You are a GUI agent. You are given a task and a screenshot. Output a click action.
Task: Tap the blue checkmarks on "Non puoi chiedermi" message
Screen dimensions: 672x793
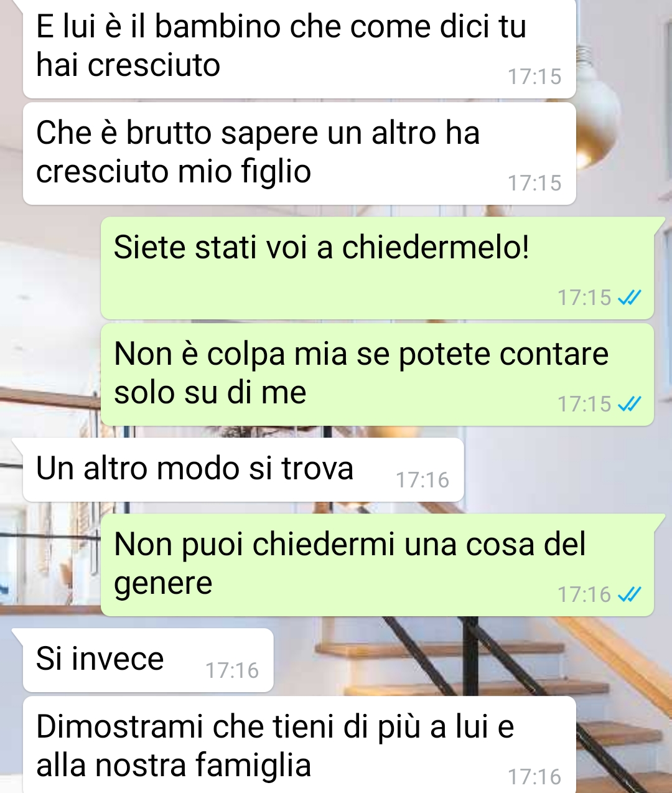coord(629,595)
